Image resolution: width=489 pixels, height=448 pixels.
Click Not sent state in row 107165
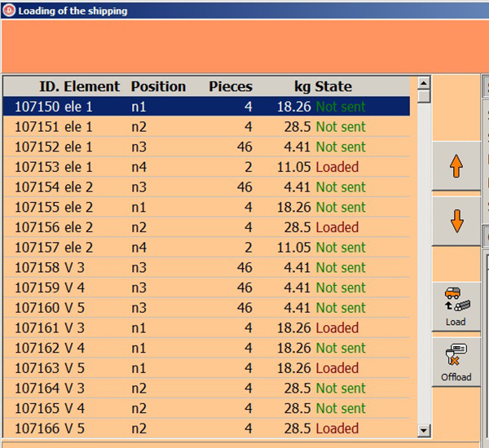(341, 408)
